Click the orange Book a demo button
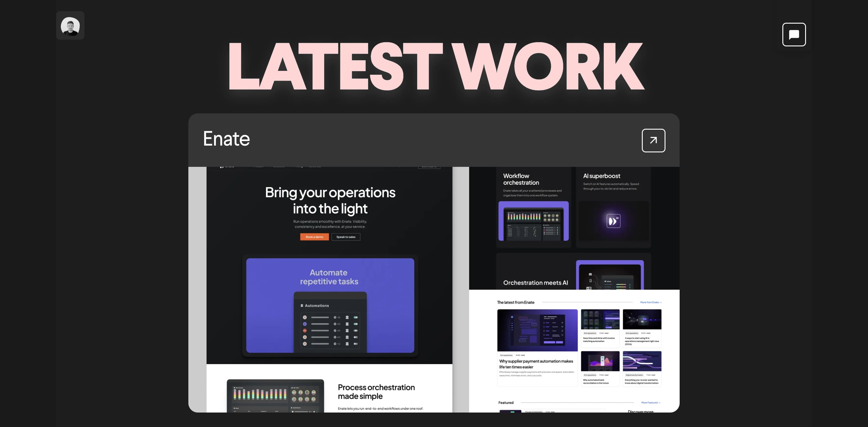 pyautogui.click(x=314, y=237)
